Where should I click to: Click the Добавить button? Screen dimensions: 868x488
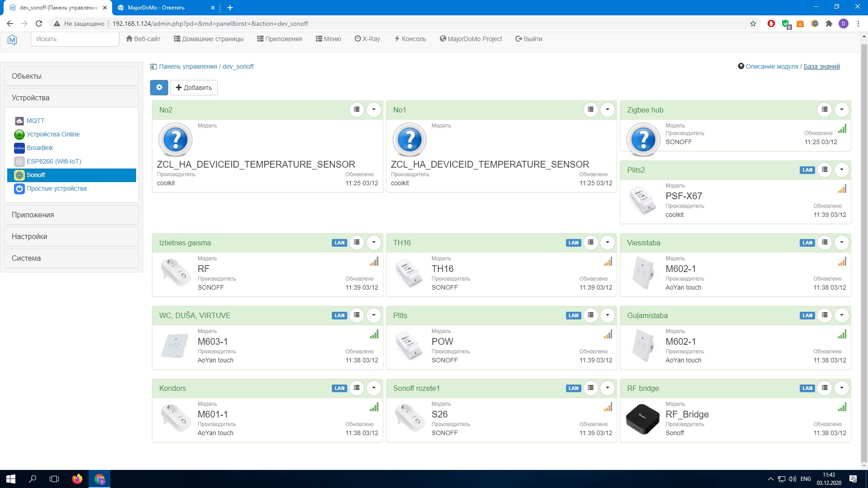193,88
